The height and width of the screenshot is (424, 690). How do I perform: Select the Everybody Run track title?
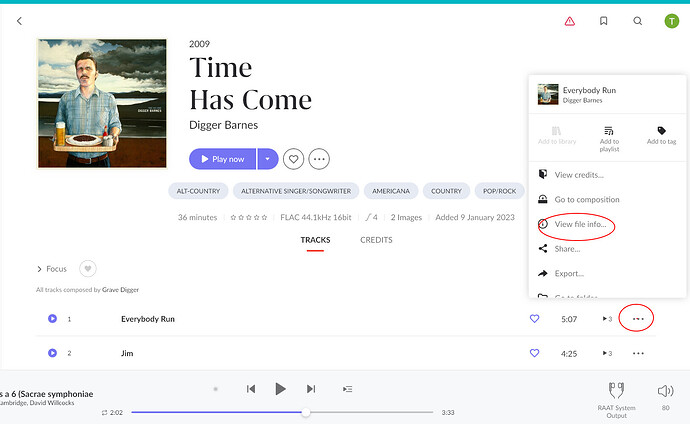point(148,319)
